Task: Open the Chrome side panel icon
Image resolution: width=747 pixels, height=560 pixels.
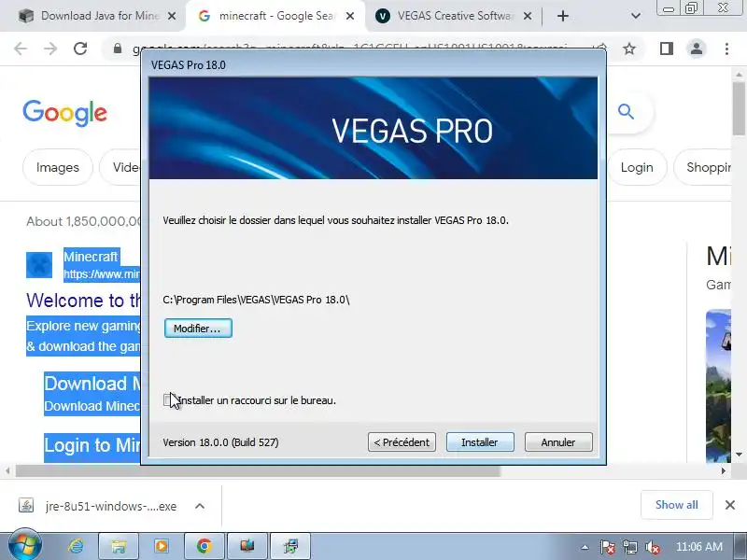Action: coord(667,49)
